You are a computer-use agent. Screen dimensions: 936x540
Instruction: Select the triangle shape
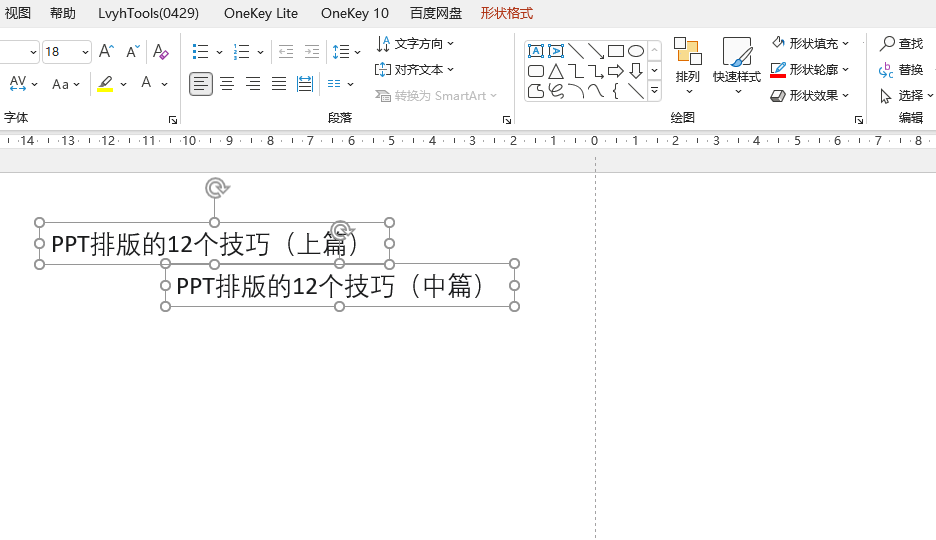(x=556, y=72)
